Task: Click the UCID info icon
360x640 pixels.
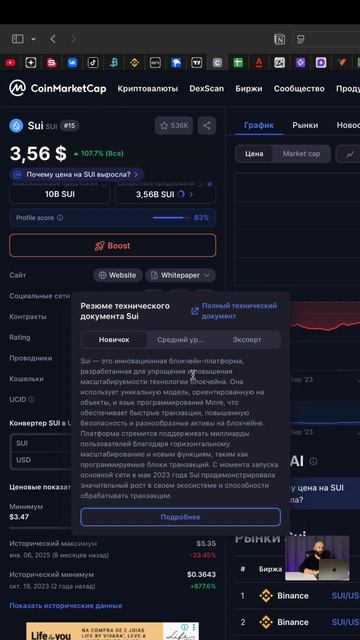Action: coord(31,400)
